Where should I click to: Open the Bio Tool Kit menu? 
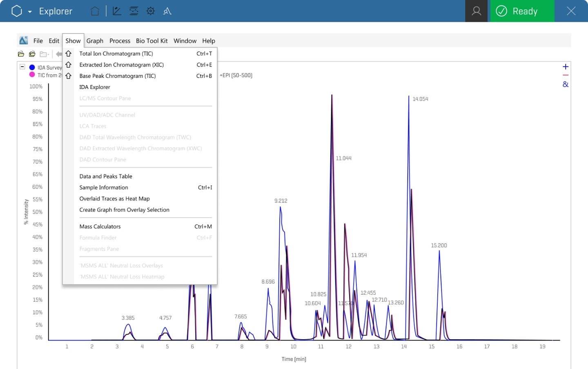click(151, 41)
